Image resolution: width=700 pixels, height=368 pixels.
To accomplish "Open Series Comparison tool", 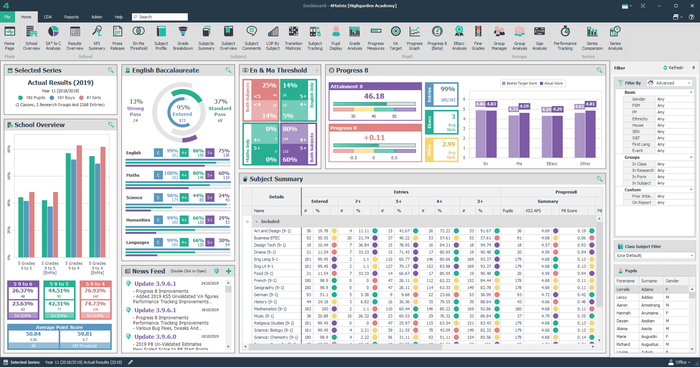I will (x=592, y=38).
